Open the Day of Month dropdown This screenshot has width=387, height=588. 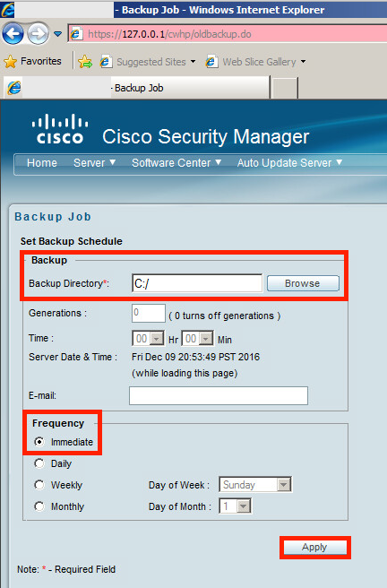236,506
